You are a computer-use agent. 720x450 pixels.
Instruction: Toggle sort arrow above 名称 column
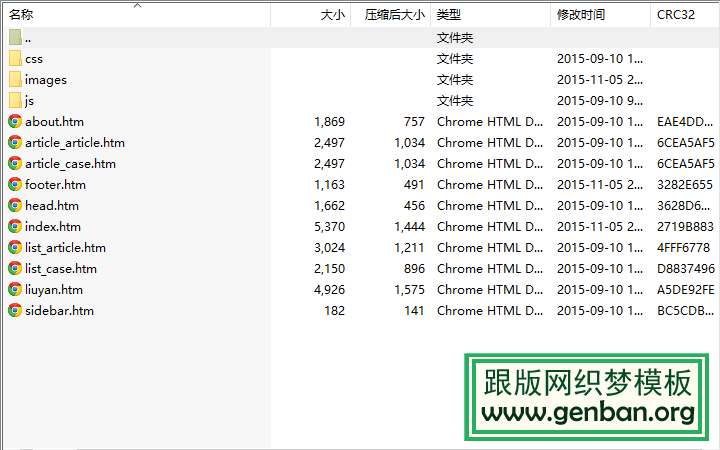click(137, 5)
